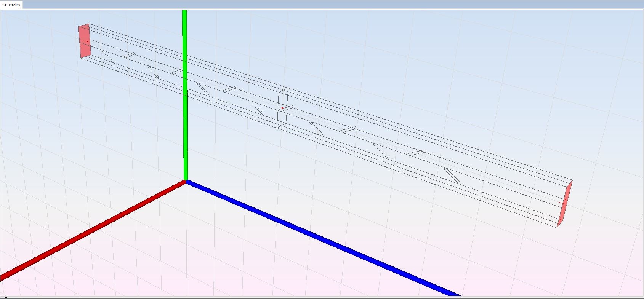Screen dimensions: 644x300
Task: Select the third slot from the left port
Action: point(153,72)
